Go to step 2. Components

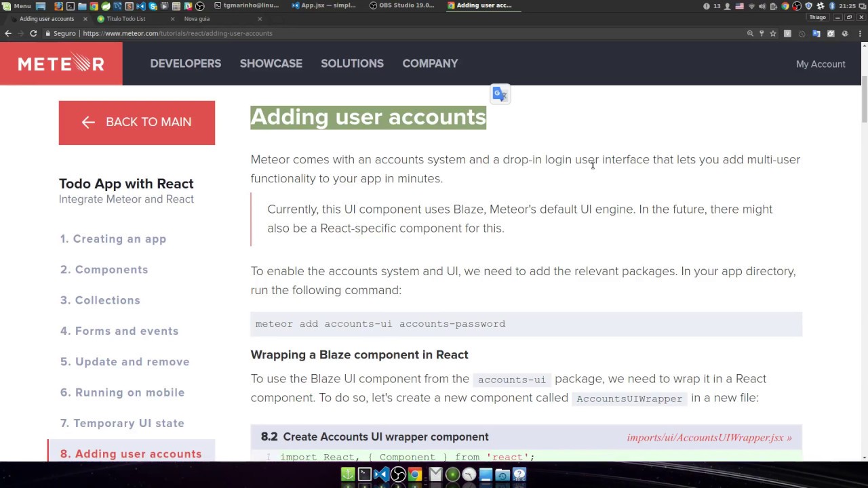104,270
